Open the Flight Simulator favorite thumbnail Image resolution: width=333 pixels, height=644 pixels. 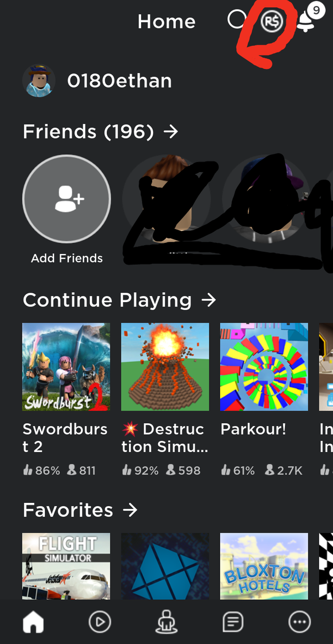(x=66, y=566)
